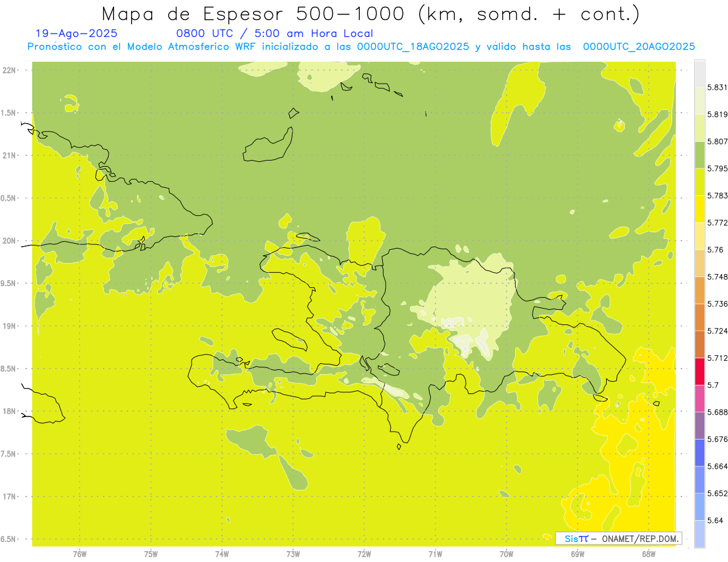Click the legend value 5.819

[717, 115]
